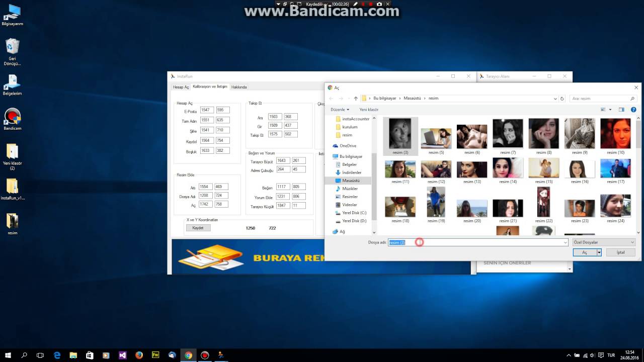This screenshot has width=644, height=362.
Task: Open Geri Dönüşüm recycle bin icon
Action: click(x=12, y=52)
